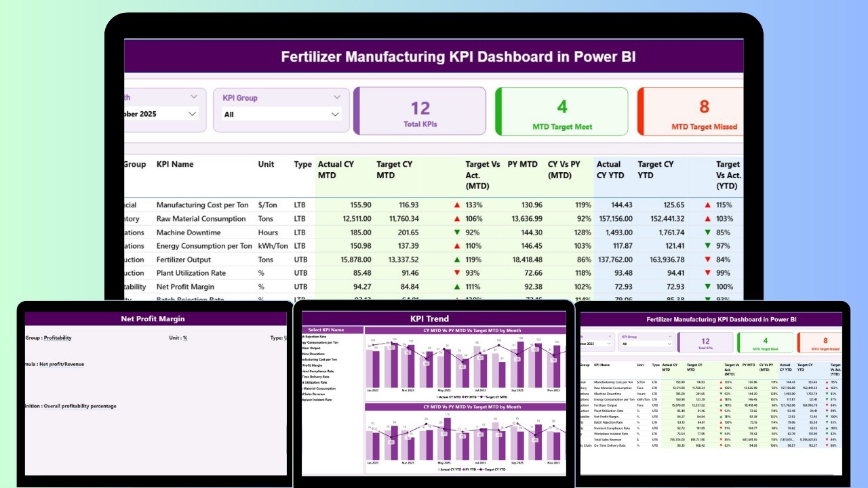Click the PY MTD column header, main dashboard
This screenshot has width=868, height=488.
tap(523, 164)
